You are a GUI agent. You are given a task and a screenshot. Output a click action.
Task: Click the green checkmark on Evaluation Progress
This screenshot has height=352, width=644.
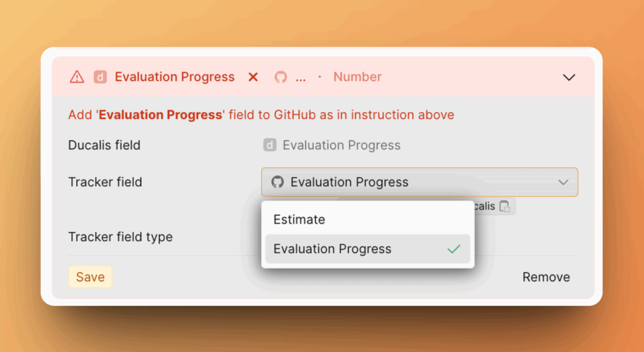click(453, 249)
